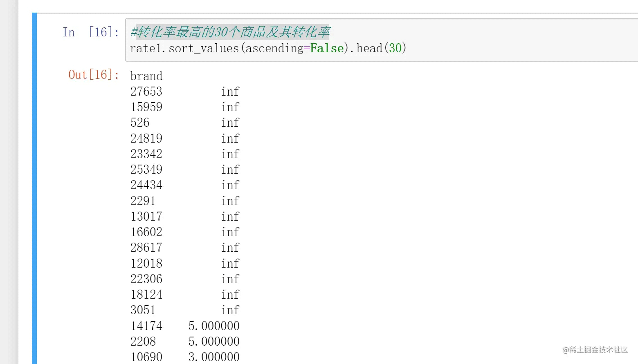638x364 pixels.
Task: Click the brand header in the output
Action: [146, 76]
